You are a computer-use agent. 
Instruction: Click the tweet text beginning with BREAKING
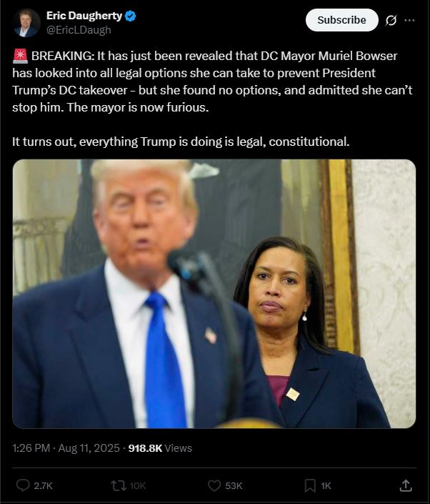212,99
